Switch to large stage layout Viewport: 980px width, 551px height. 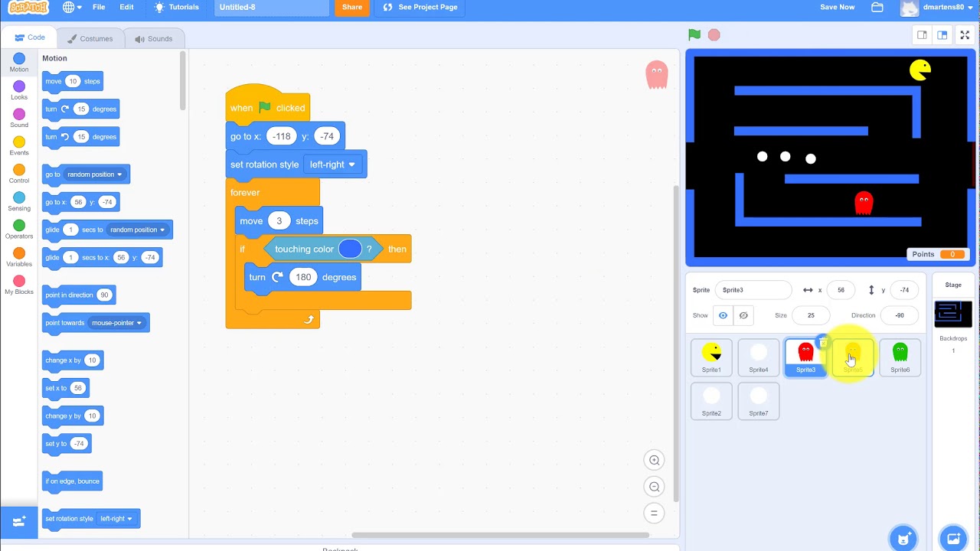click(x=942, y=35)
